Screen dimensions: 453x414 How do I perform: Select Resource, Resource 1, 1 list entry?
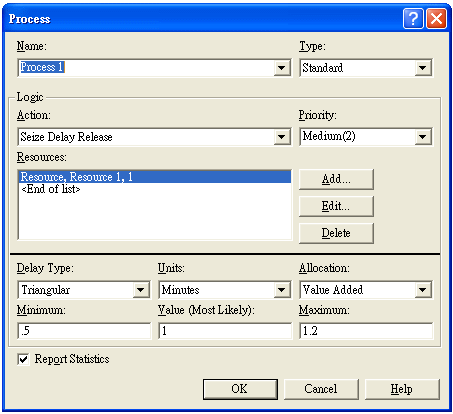coord(155,177)
